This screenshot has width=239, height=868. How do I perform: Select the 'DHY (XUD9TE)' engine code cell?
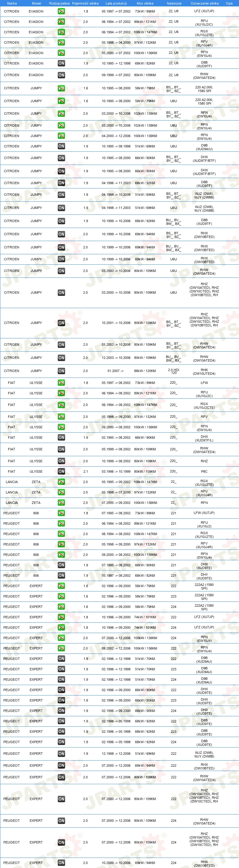[x=204, y=576]
